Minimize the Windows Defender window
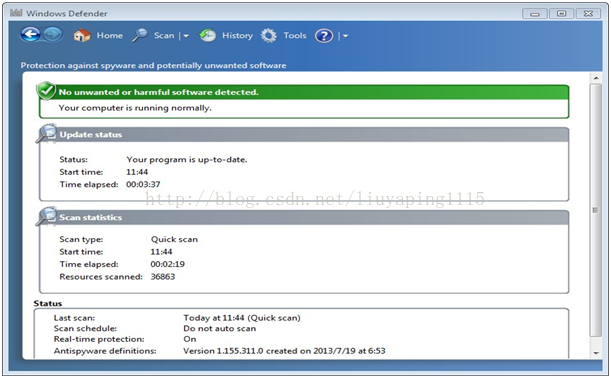 [535, 14]
